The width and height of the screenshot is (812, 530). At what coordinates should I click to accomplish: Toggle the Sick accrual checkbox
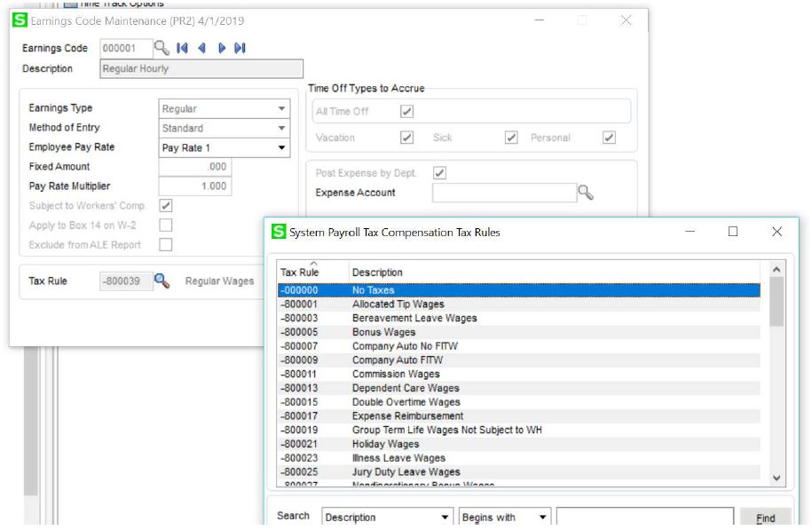(x=511, y=138)
